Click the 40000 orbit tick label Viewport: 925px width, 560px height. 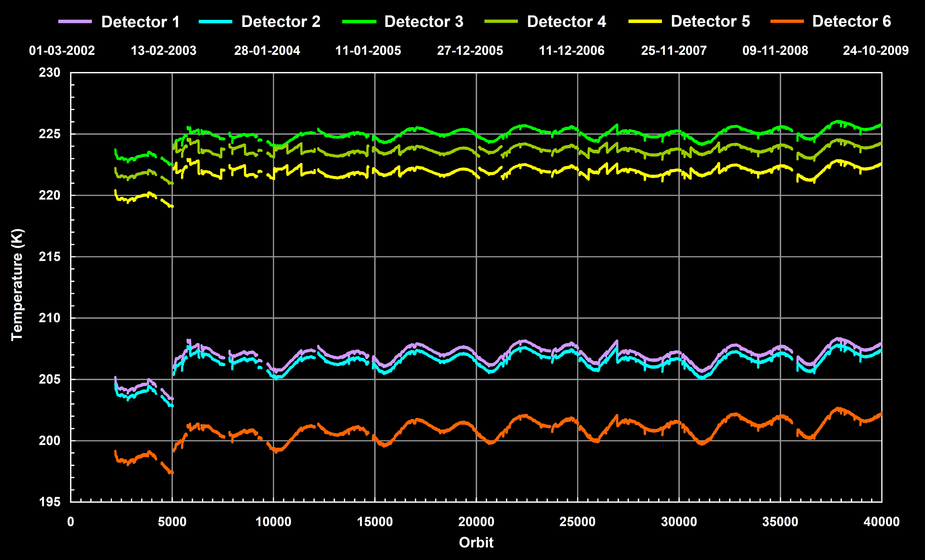coord(881,522)
